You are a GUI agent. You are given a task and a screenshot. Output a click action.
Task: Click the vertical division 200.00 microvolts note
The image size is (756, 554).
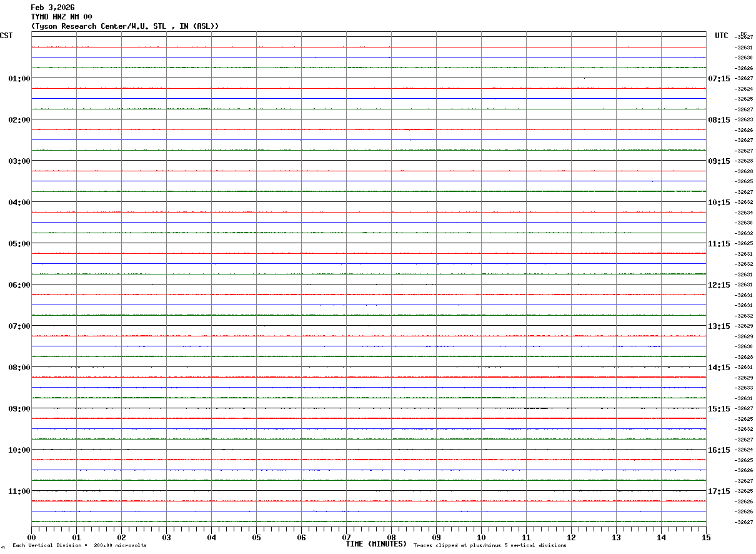tap(79, 546)
